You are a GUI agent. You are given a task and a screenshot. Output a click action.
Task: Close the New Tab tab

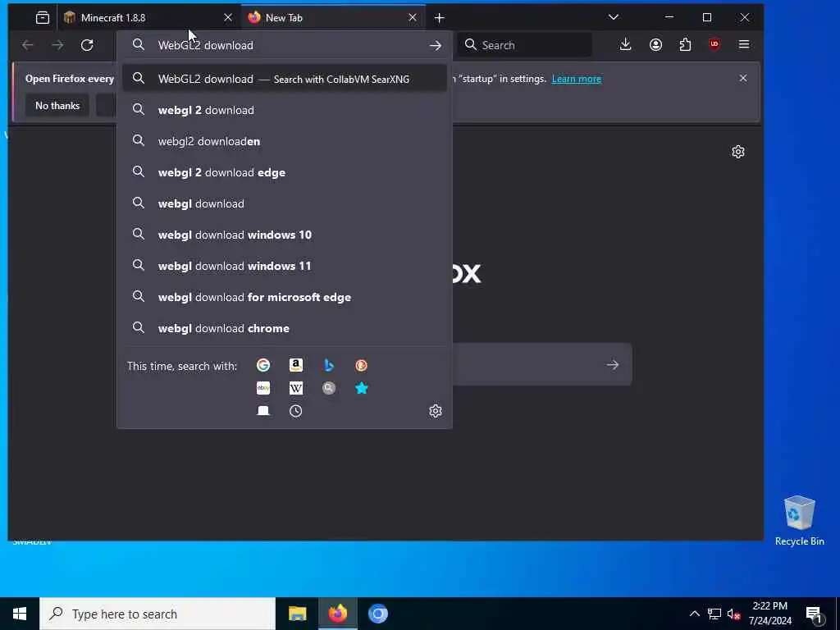(x=413, y=18)
